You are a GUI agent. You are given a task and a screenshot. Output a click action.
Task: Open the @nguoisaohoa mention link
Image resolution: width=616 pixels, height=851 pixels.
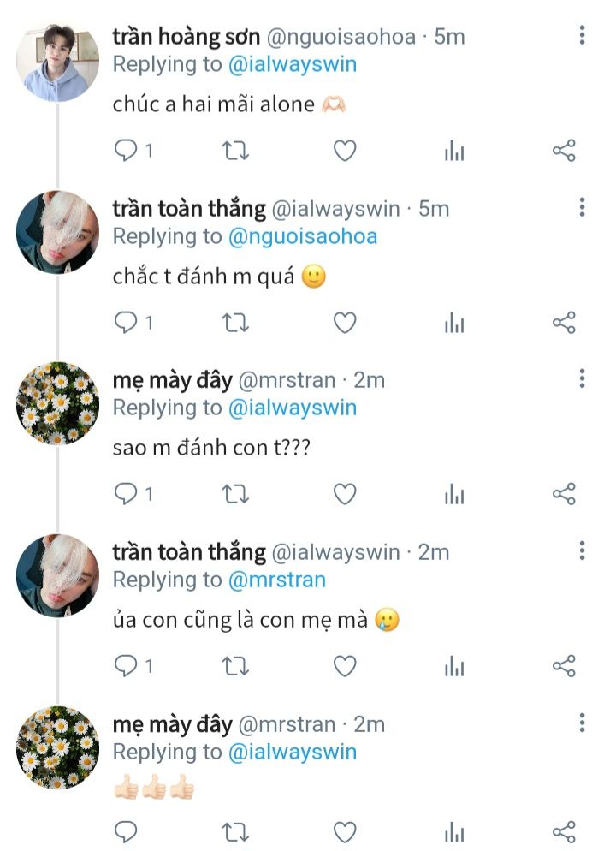coord(303,236)
